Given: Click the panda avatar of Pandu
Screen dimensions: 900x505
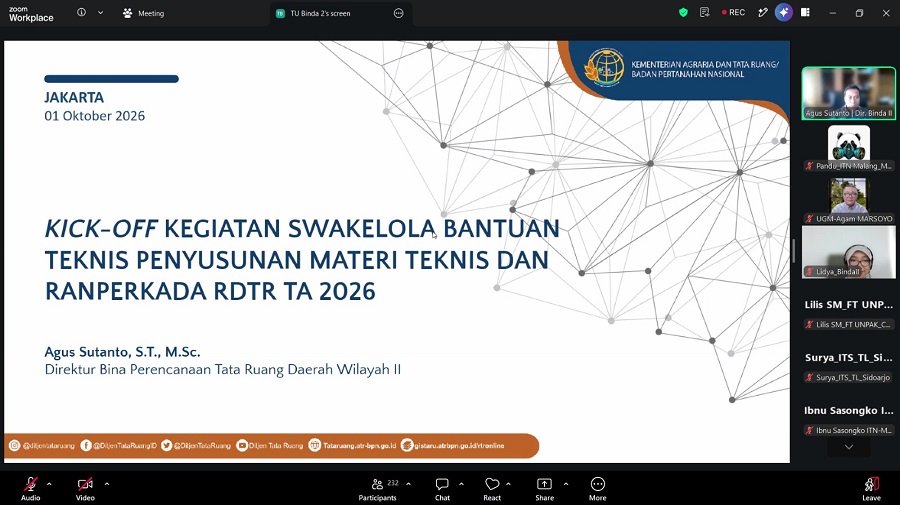Looking at the screenshot, I should [x=848, y=143].
